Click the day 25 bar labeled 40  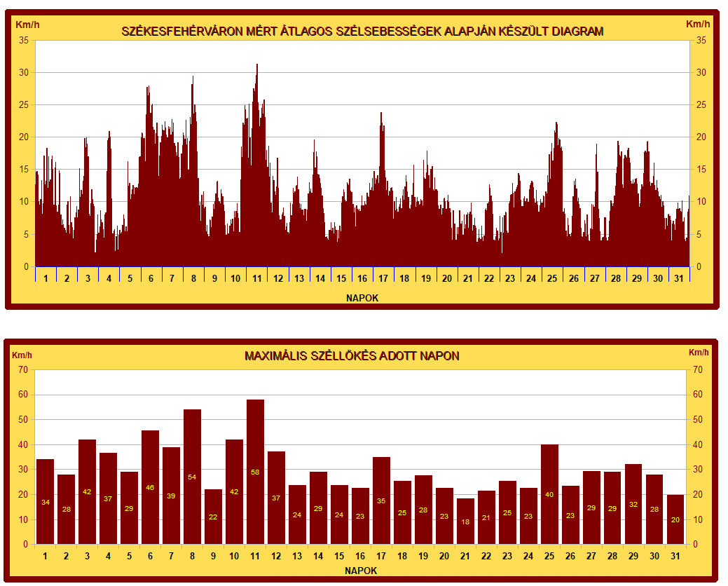pos(549,494)
